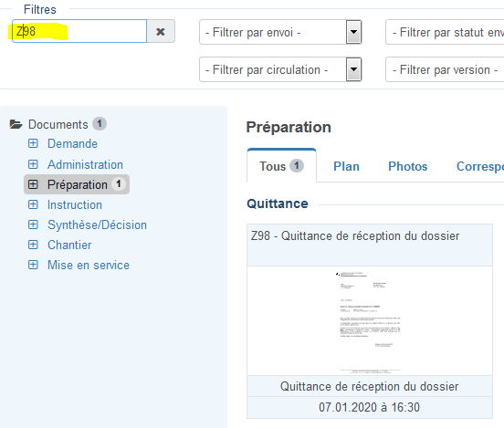The image size is (504, 428).
Task: Select the Tous tab
Action: click(281, 166)
